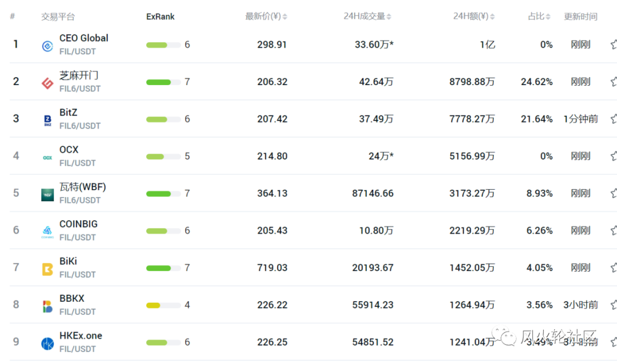Select the 364.13 price cell

click(x=273, y=193)
